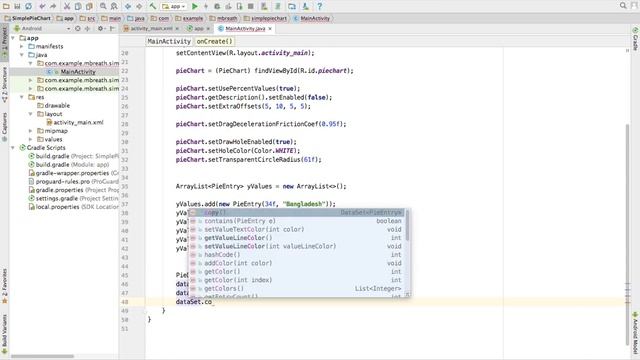Click the Undo arrow icon
Viewport: 640px width, 360px height.
(42, 6)
